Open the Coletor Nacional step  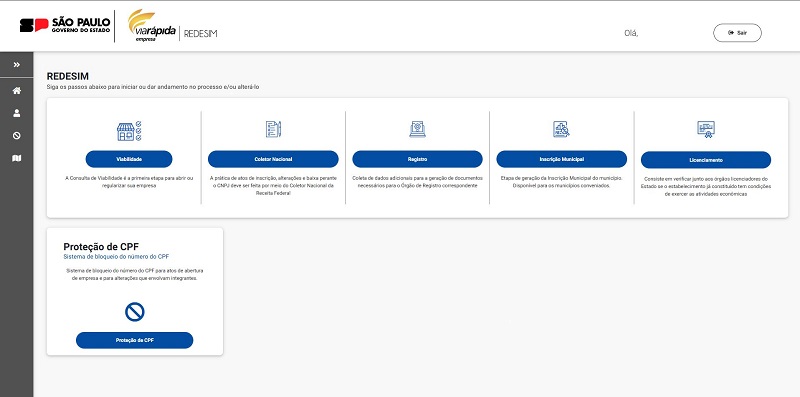[273, 159]
